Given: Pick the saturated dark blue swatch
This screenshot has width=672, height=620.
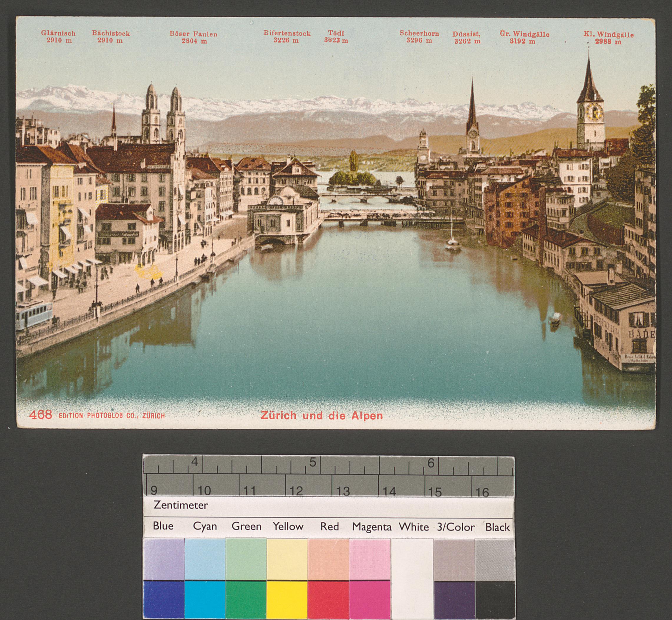Looking at the screenshot, I should pos(164,600).
